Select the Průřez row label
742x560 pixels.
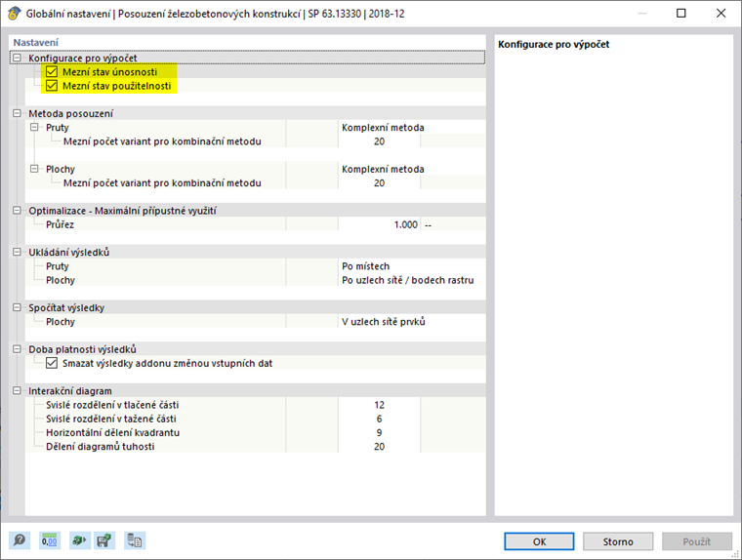click(61, 224)
